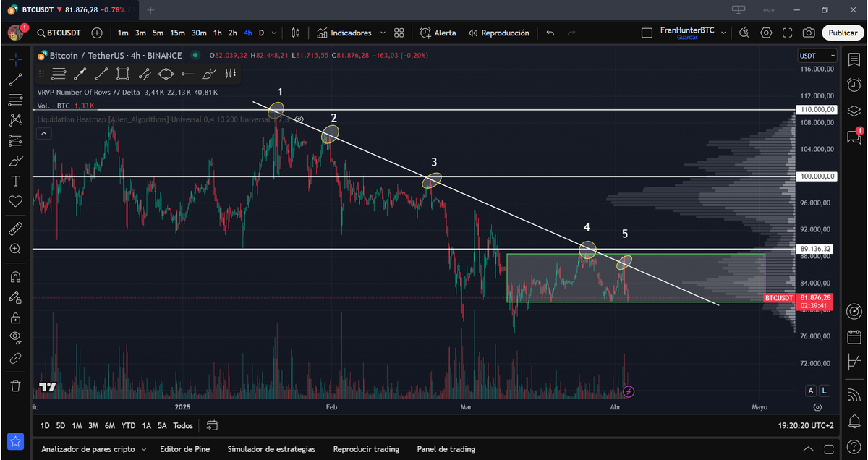The image size is (868, 460).
Task: Open Simulador de estrategias tab
Action: point(271,449)
